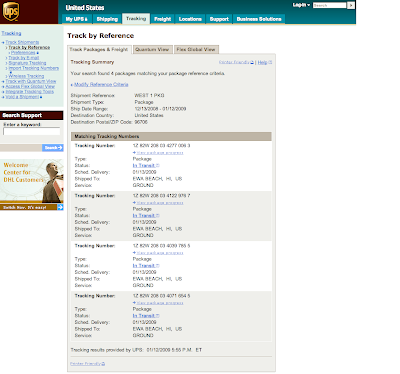The width and height of the screenshot is (400, 374).
Task: Open the Support tab
Action: 219,19
